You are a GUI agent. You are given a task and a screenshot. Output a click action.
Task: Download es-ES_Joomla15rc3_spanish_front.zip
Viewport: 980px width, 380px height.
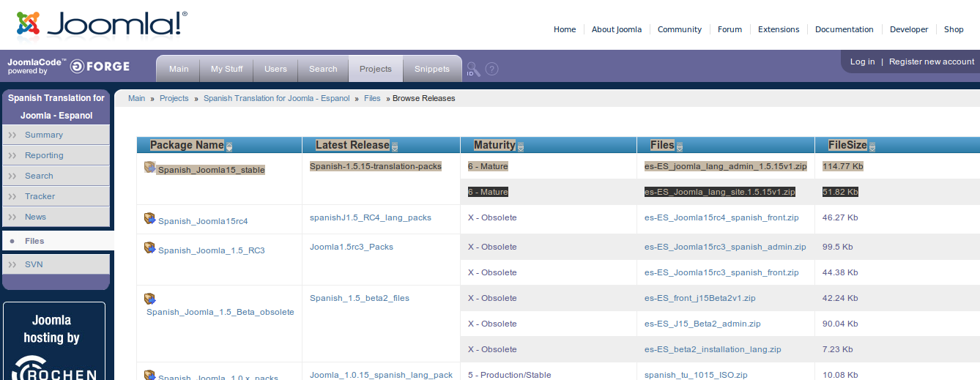[x=721, y=272]
